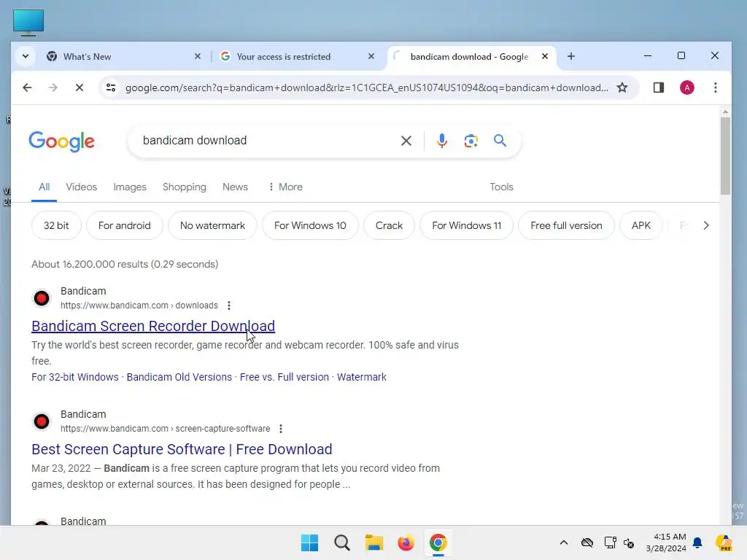The width and height of the screenshot is (747, 560).
Task: Open the profile avatar A
Action: tap(686, 87)
